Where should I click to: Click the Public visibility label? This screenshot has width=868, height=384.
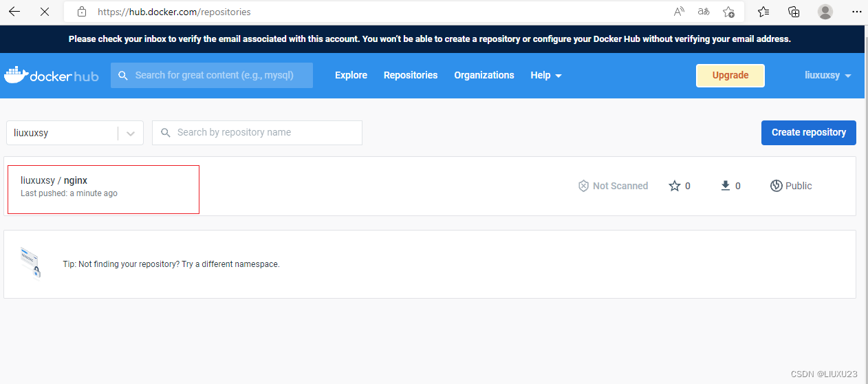(x=799, y=186)
